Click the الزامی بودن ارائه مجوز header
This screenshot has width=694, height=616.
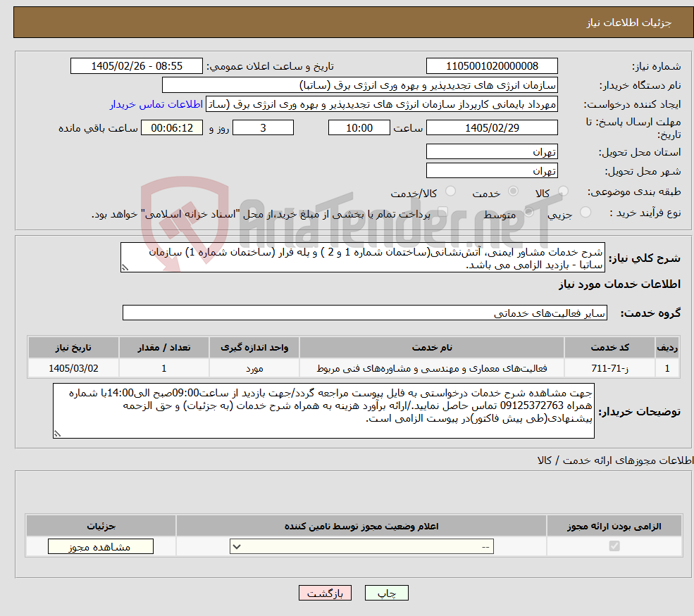[614, 526]
